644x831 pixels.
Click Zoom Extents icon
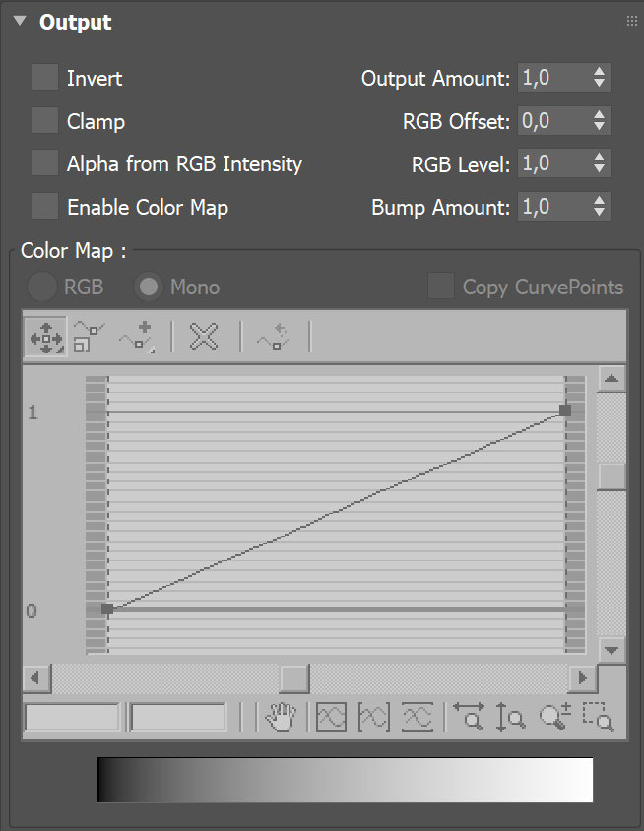(331, 717)
